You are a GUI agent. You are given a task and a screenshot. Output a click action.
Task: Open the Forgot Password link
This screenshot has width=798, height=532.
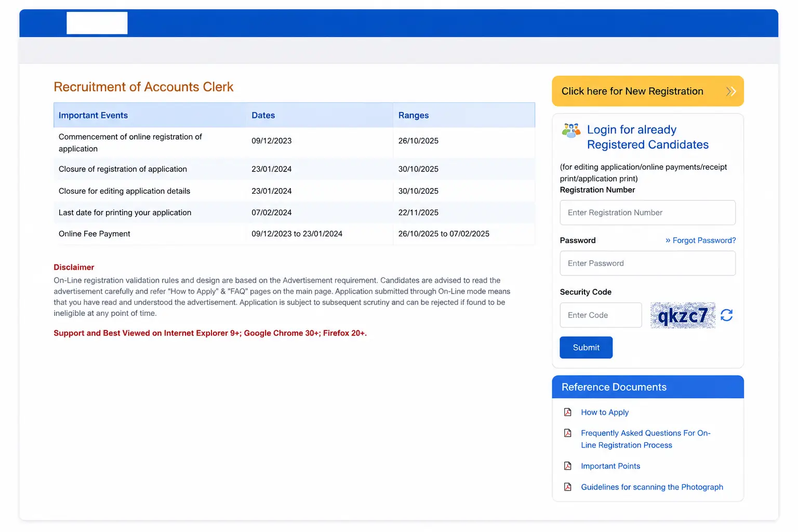click(x=700, y=241)
